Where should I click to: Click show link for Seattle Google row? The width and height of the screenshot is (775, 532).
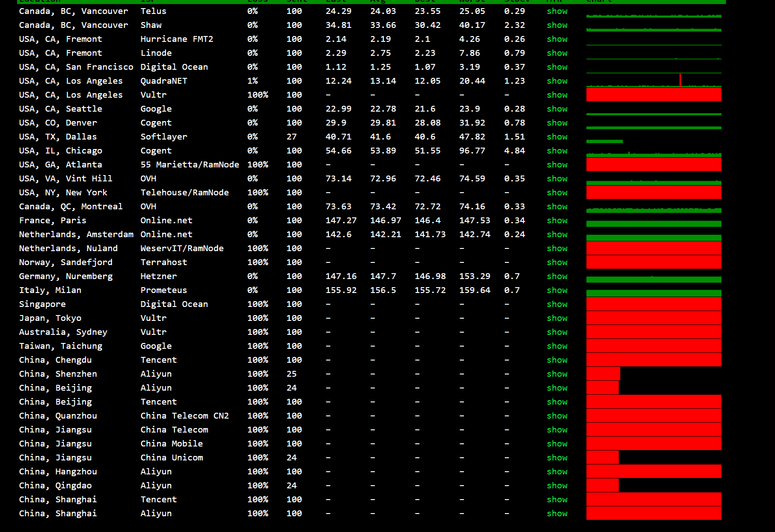point(557,109)
